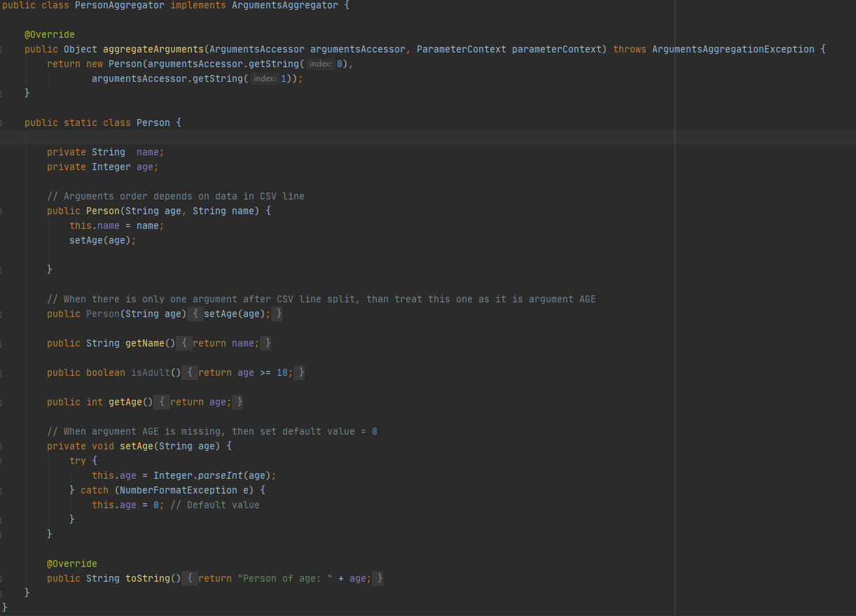
Task: Click the ParameterContext parameter type
Action: [461, 49]
